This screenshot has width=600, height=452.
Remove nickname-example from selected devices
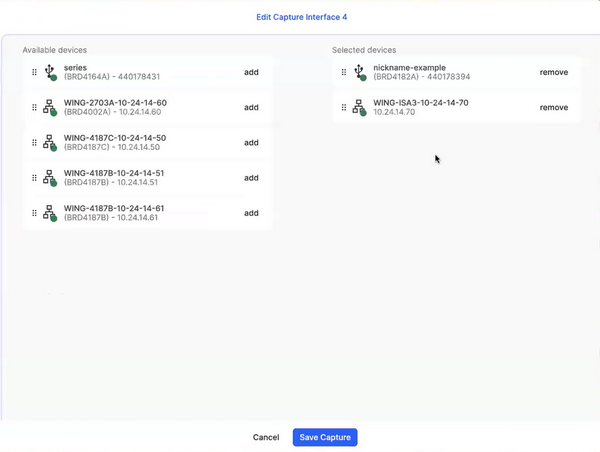(x=554, y=72)
